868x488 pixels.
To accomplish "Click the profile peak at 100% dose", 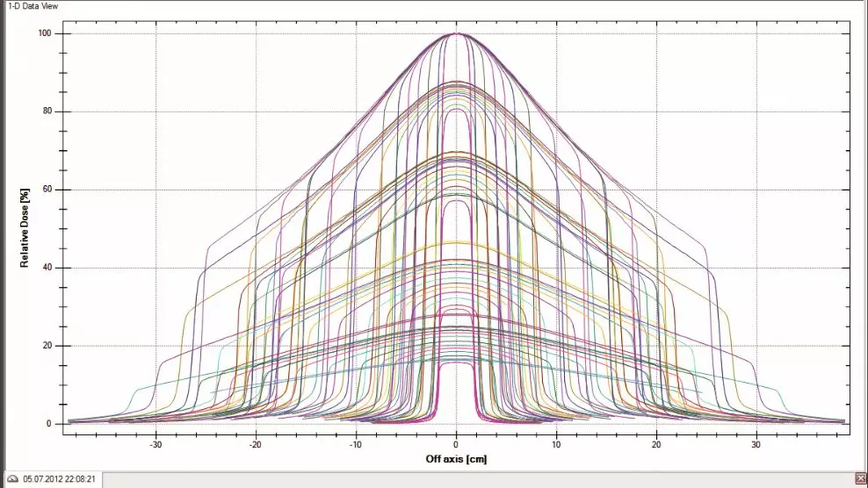I will pyautogui.click(x=457, y=34).
